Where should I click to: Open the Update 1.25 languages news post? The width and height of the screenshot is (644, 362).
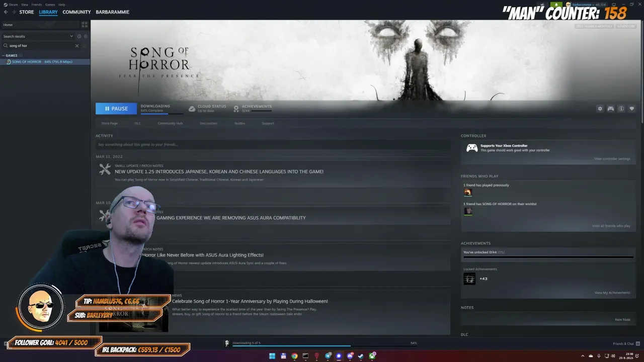pyautogui.click(x=219, y=171)
